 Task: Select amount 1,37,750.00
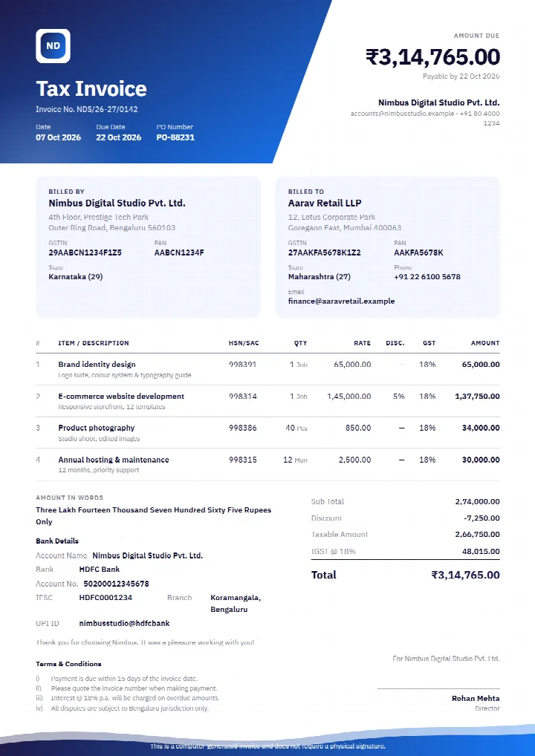click(x=477, y=397)
